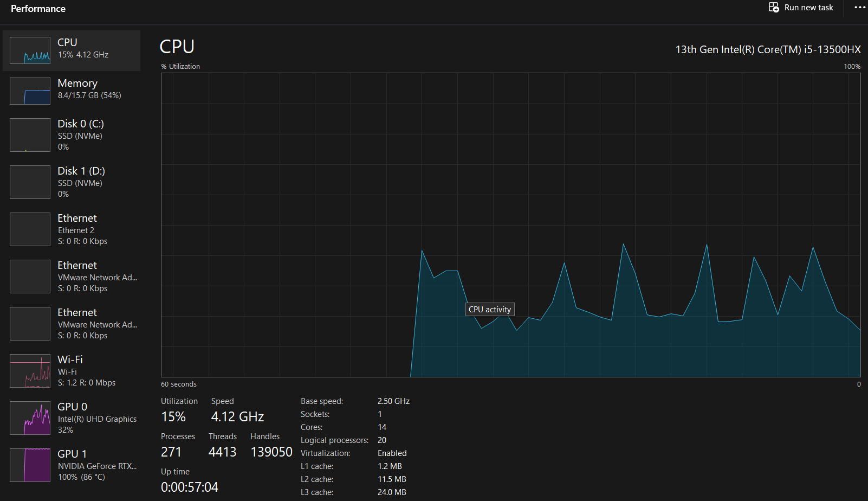This screenshot has width=868, height=501.
Task: Select Disk 1 (D:) graph thumbnail
Action: 30,182
